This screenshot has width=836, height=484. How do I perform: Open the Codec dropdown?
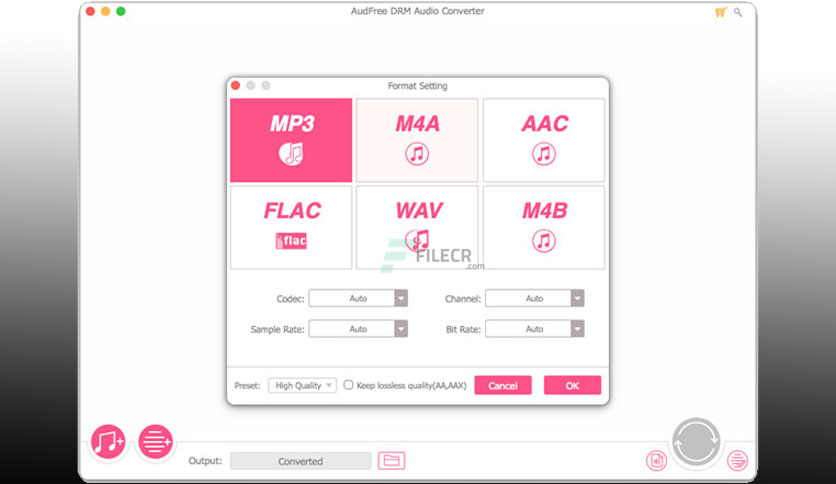(358, 299)
